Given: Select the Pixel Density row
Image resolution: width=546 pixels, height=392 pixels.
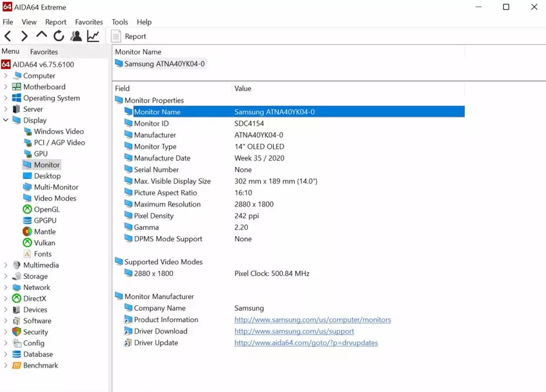Looking at the screenshot, I should click(154, 216).
